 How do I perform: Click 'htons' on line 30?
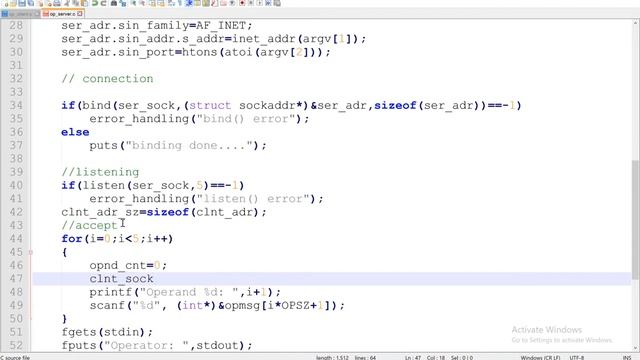tap(200, 52)
